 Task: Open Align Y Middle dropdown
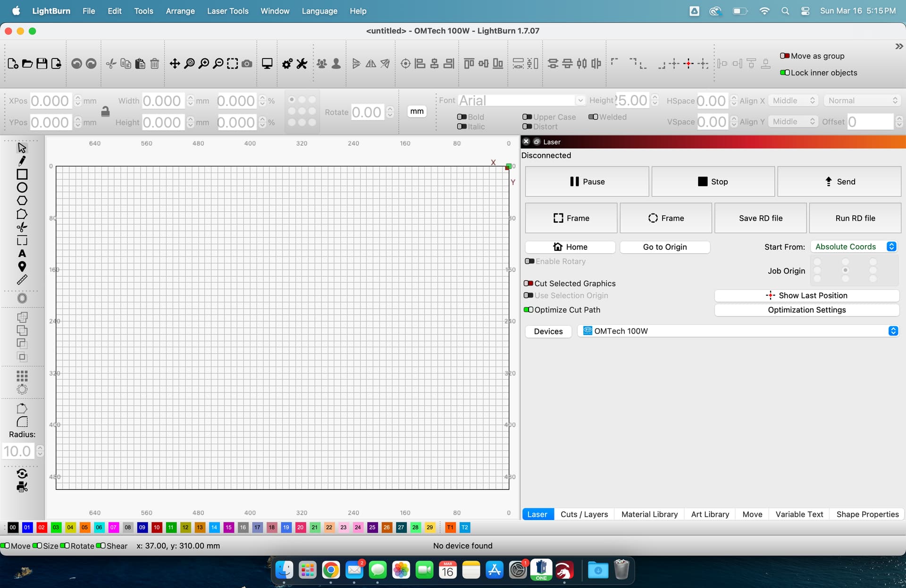(x=793, y=122)
